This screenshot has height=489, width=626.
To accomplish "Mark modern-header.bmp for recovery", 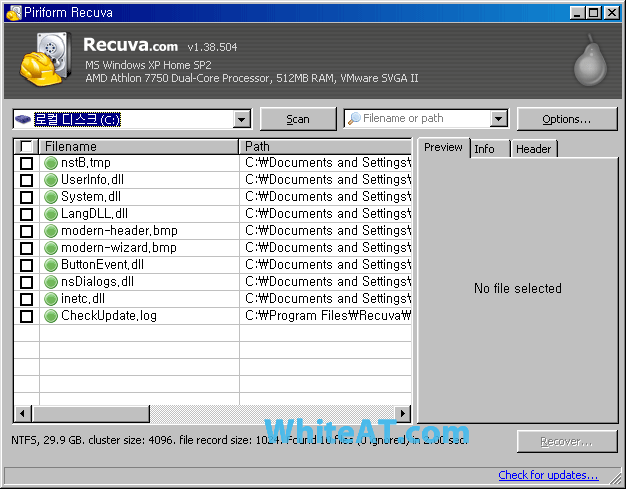I will [x=26, y=231].
